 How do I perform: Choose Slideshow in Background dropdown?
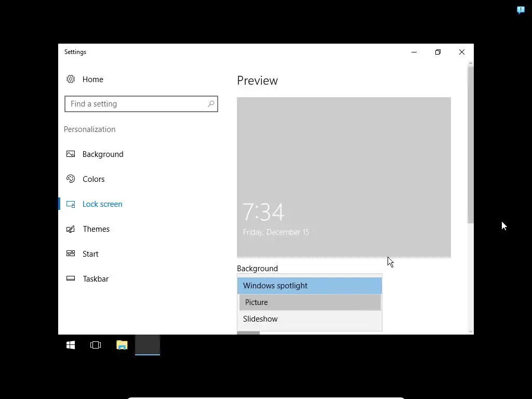point(310,319)
